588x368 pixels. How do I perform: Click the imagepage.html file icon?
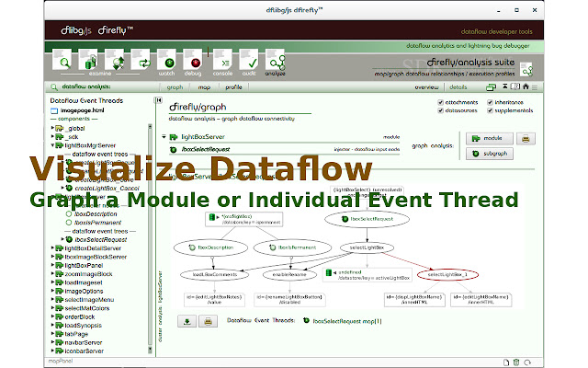pyautogui.click(x=54, y=110)
